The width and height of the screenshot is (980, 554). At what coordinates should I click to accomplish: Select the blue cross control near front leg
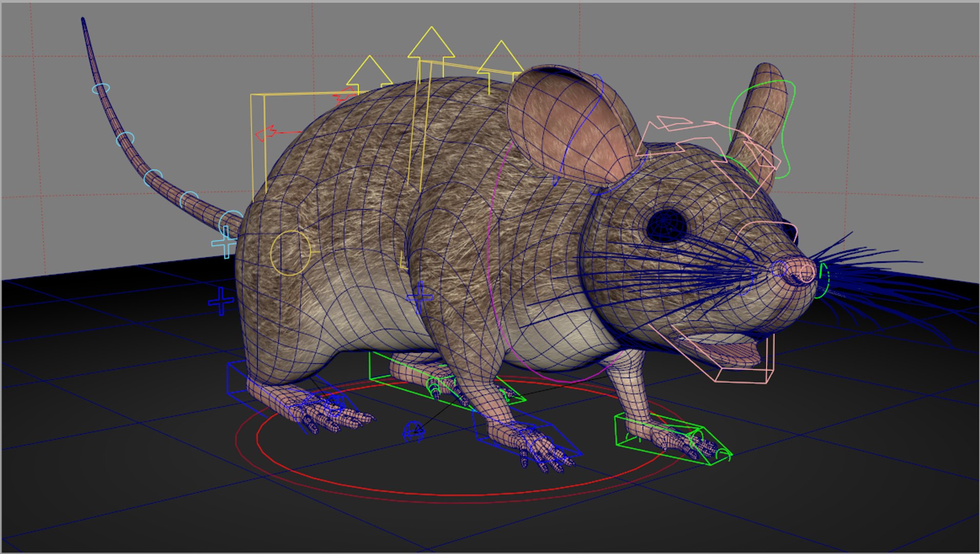point(420,297)
